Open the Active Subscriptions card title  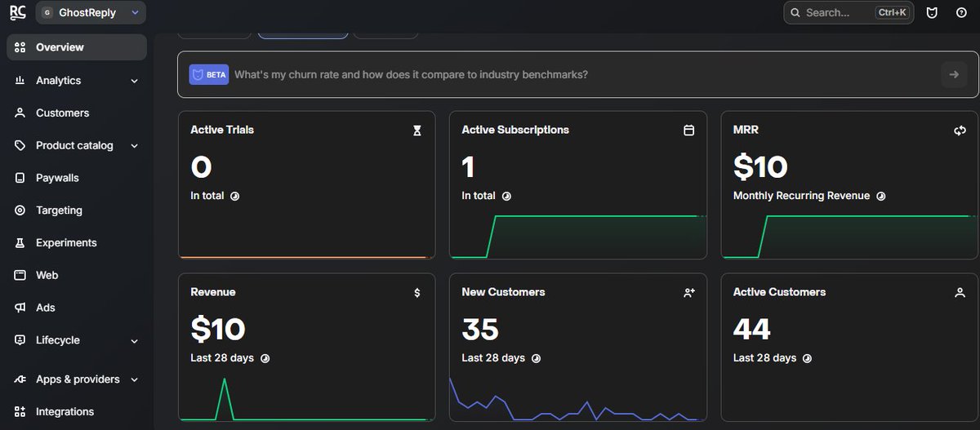515,130
